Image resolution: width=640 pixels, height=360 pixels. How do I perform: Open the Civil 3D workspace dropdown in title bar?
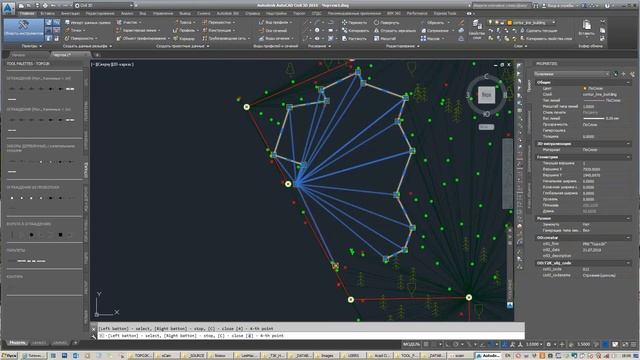coord(104,5)
